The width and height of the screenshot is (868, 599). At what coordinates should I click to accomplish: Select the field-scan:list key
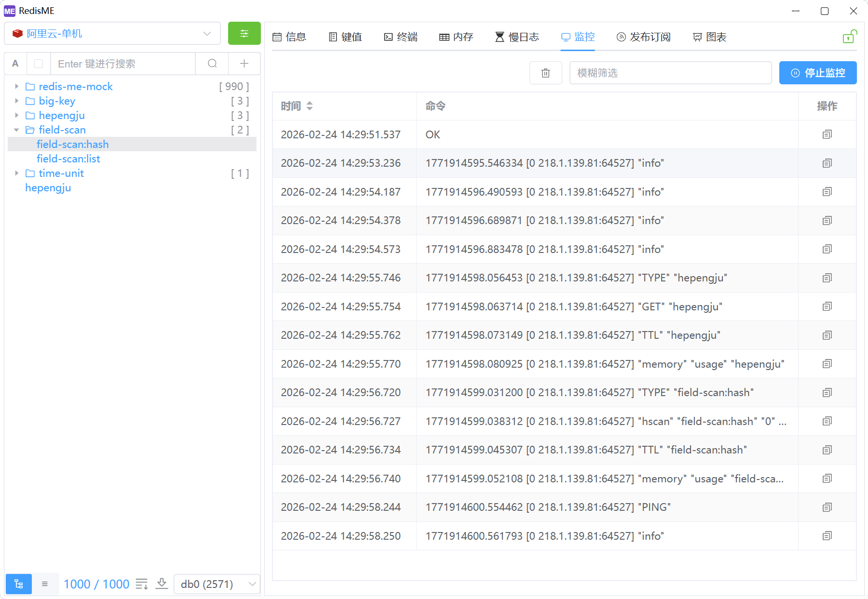(68, 159)
